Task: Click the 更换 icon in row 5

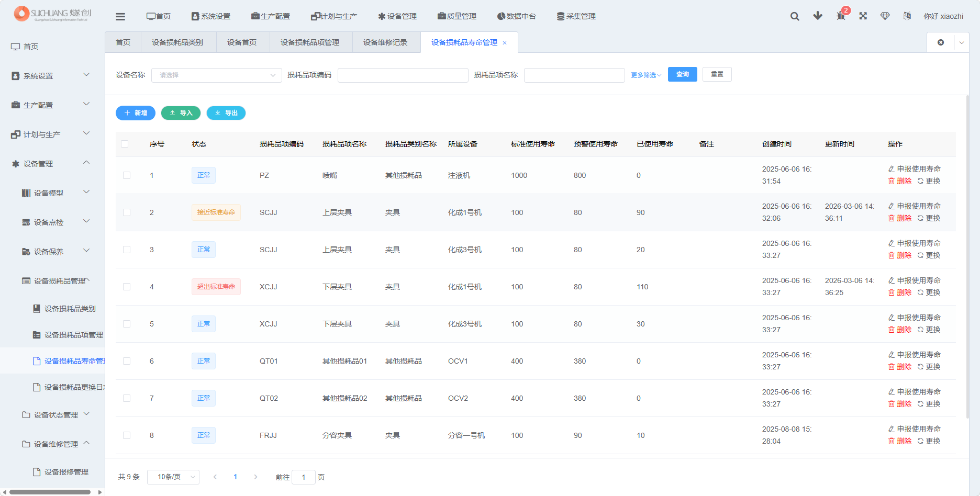Action: pyautogui.click(x=920, y=330)
